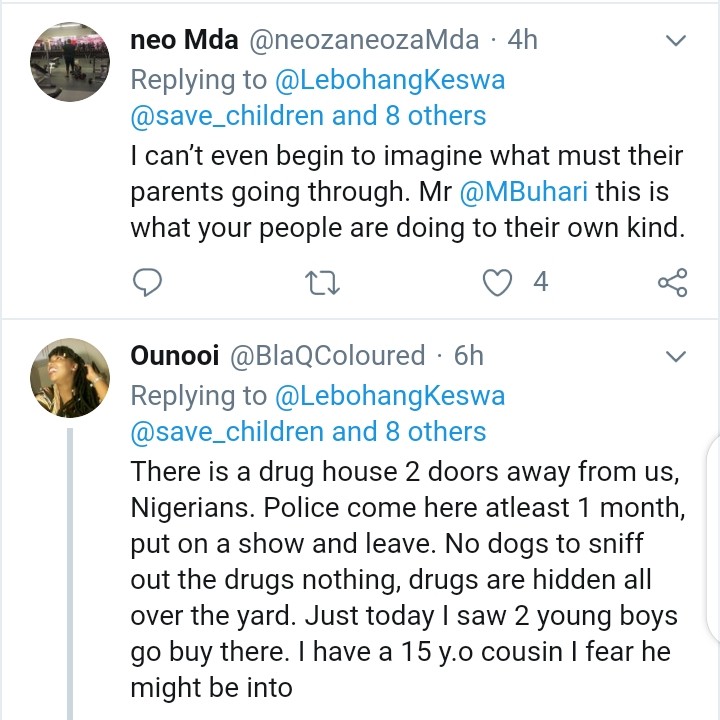720x720 pixels.
Task: Open Ounooi's drug house tweet text
Action: pos(400,578)
